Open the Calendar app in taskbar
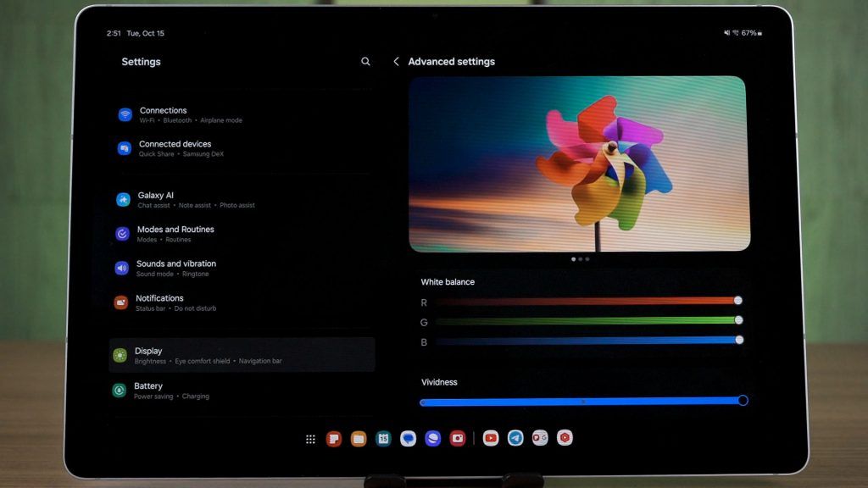 pos(383,439)
